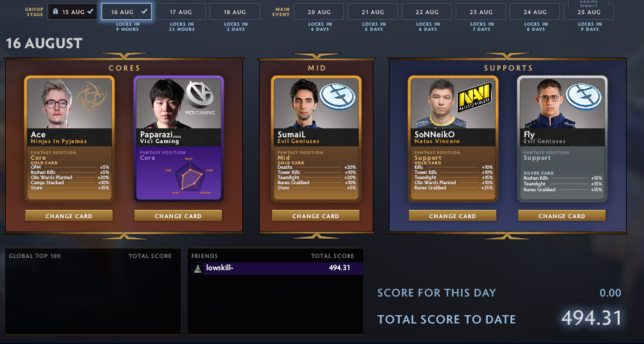
Task: Click the Evil Geniuses logo on Fly card
Action: (583, 97)
